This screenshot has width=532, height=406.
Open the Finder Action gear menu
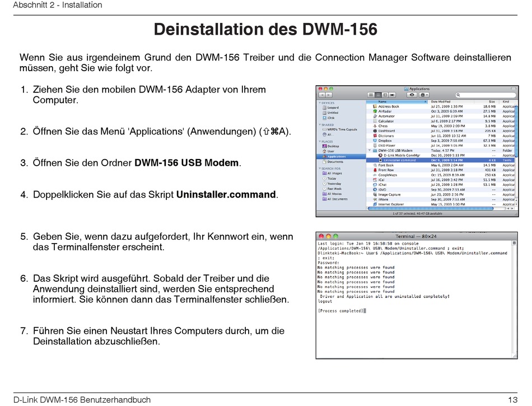coord(424,95)
